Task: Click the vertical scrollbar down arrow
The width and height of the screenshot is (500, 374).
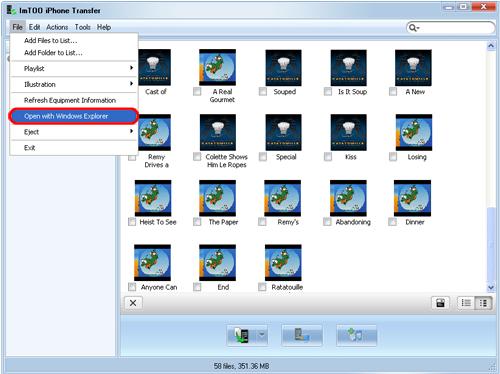Action: 491,287
